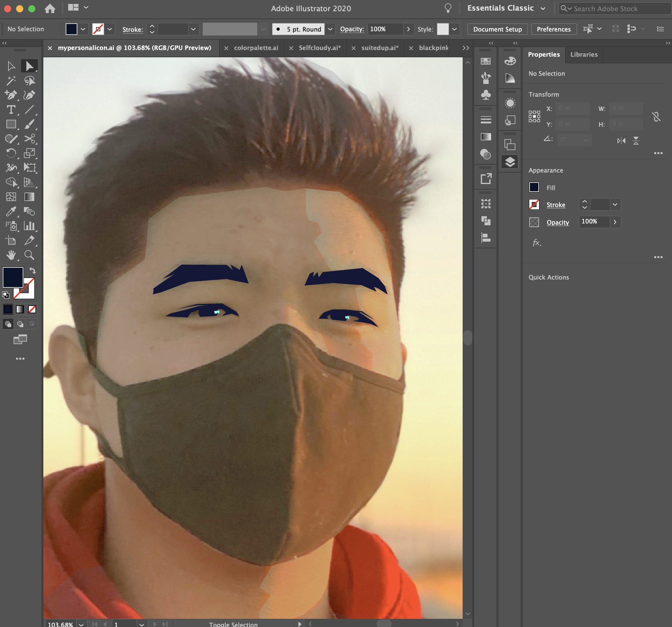This screenshot has height=627, width=672.
Task: Select the Rectangle tool
Action: coord(11,124)
